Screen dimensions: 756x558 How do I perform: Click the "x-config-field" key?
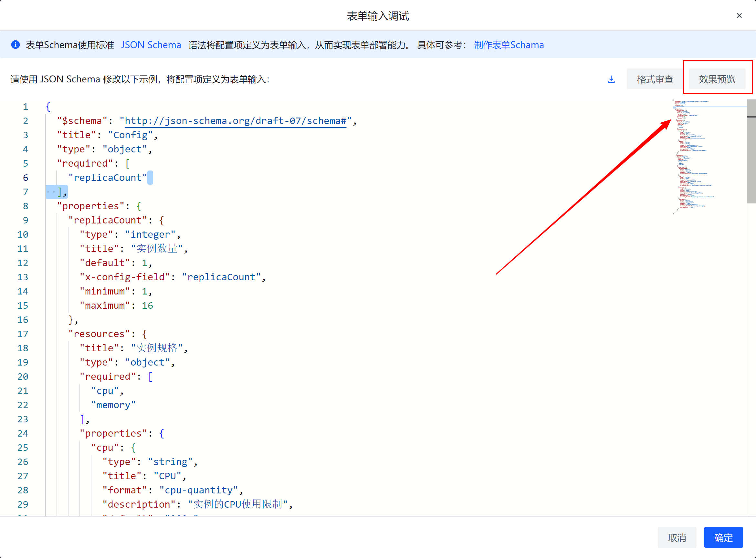click(125, 277)
